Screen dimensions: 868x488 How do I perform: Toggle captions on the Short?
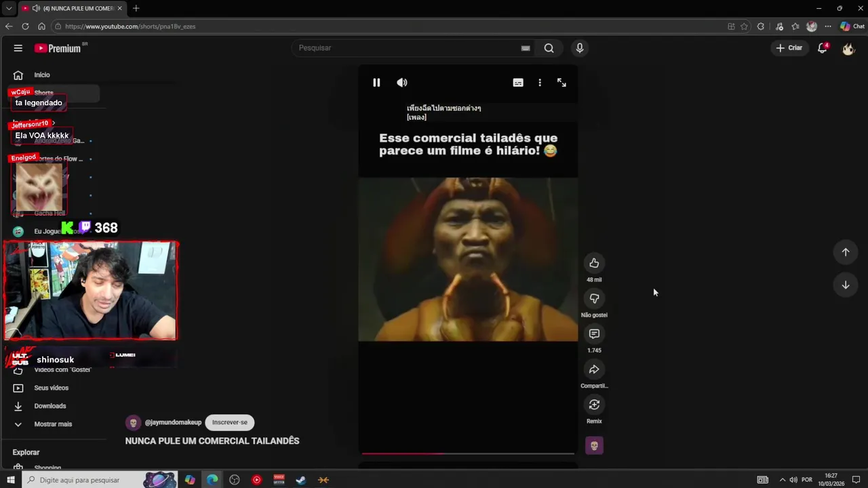[x=518, y=83]
